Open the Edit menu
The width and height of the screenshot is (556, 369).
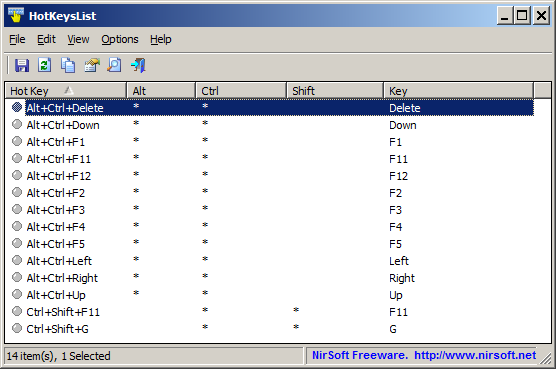(46, 39)
